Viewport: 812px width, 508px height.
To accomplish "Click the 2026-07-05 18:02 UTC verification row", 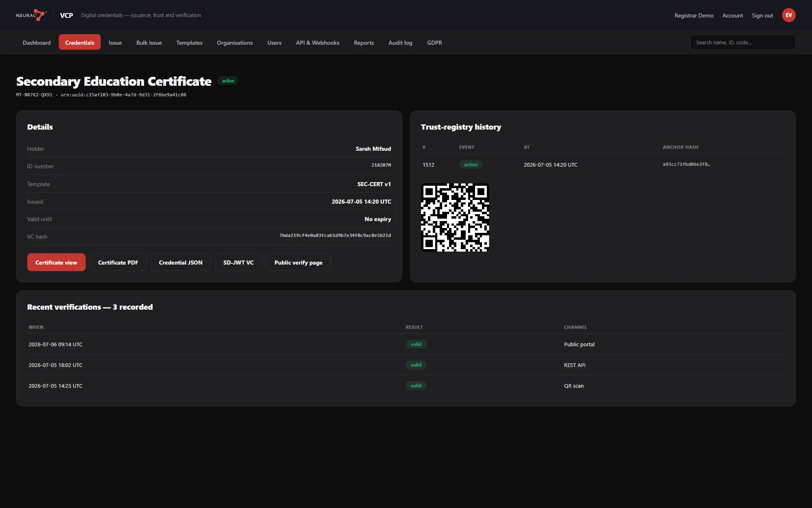I will 406,365.
